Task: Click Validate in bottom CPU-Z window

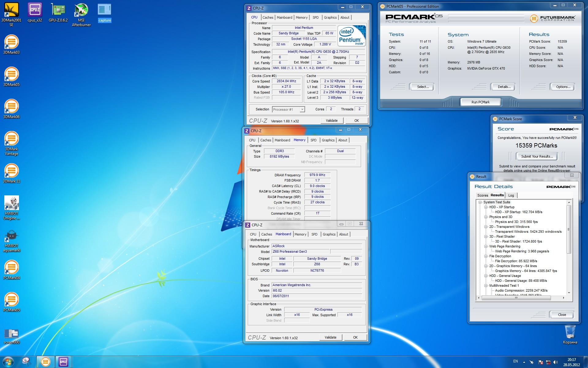Action: coord(330,337)
